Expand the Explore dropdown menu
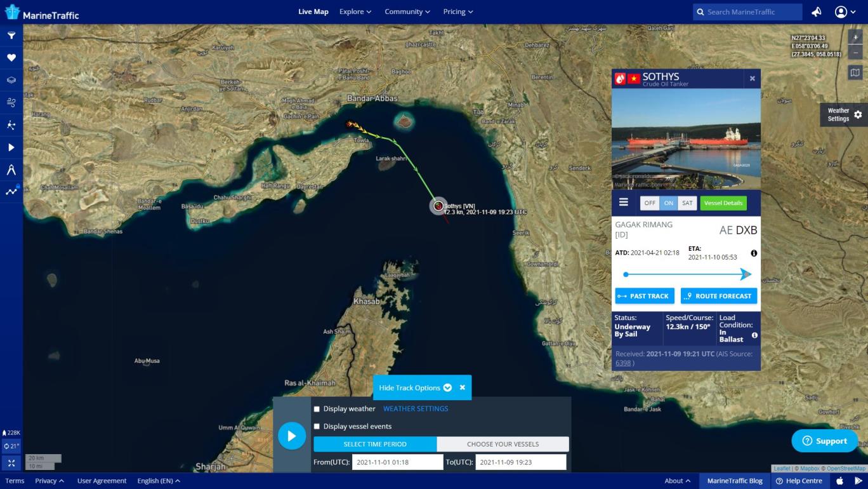The image size is (868, 489). point(355,11)
